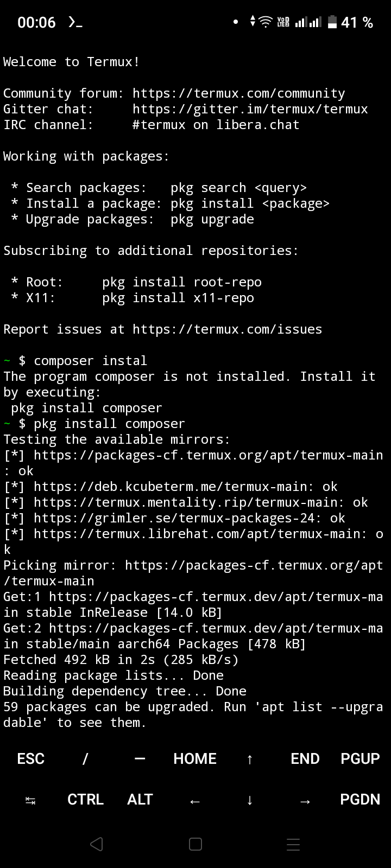Open the termux.com/community forum link
This screenshot has width=391, height=868.
coord(238,93)
